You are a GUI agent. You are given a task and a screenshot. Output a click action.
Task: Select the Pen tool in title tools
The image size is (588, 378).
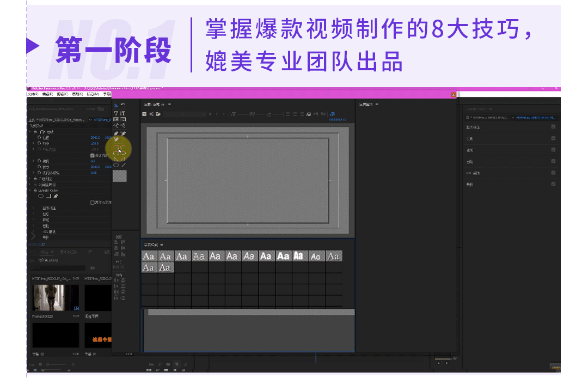tap(116, 133)
